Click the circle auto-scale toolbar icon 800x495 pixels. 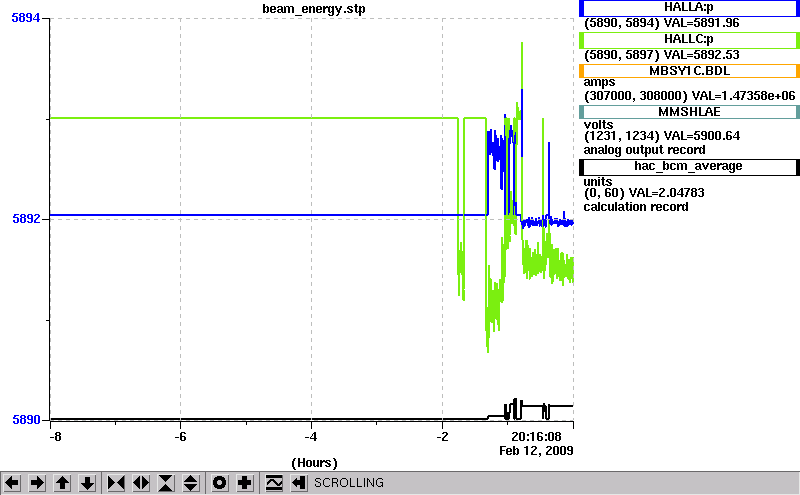(x=219, y=483)
